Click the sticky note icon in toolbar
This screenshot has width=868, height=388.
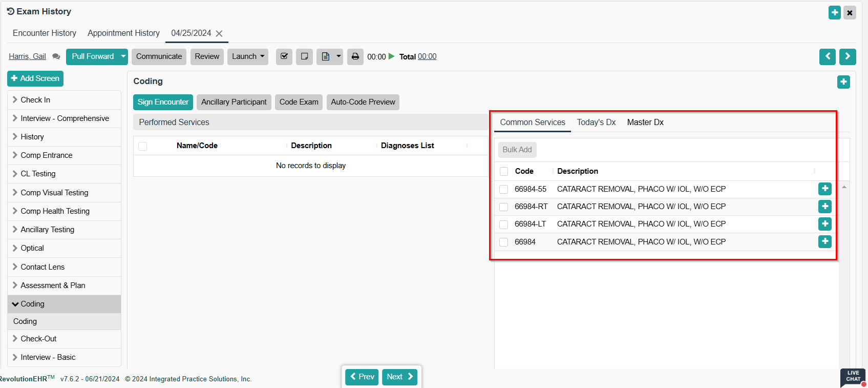304,56
